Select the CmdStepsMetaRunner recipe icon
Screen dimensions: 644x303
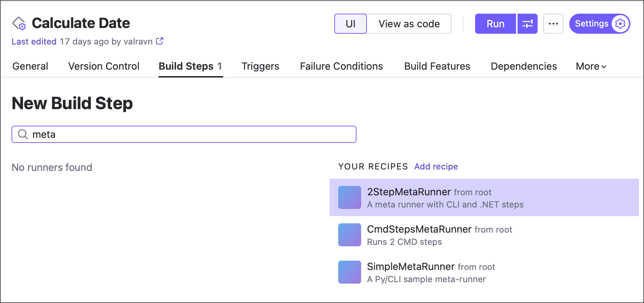pyautogui.click(x=349, y=235)
